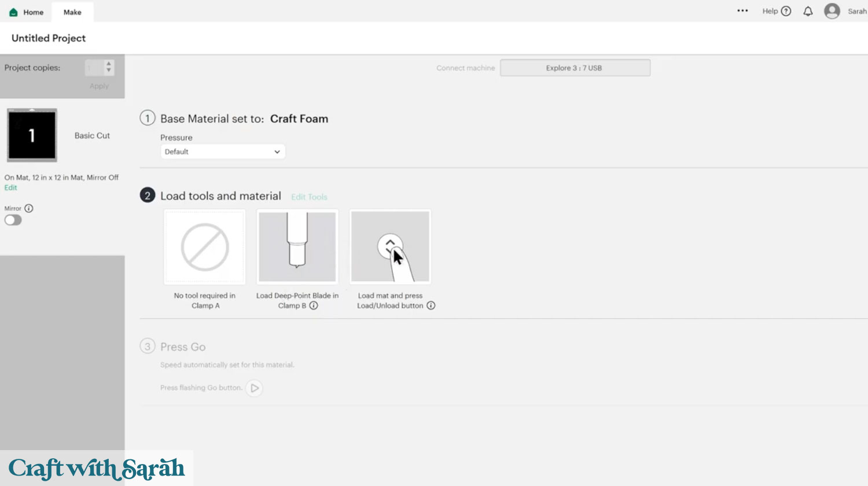The height and width of the screenshot is (486, 868).
Task: Click the Help question mark icon
Action: [786, 11]
